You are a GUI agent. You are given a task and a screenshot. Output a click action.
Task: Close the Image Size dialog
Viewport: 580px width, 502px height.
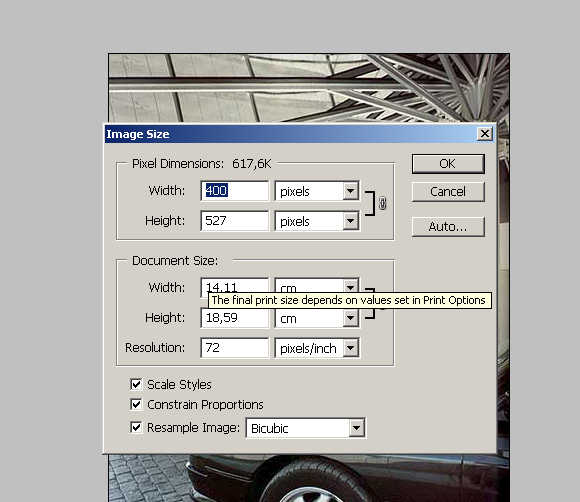pyautogui.click(x=484, y=134)
